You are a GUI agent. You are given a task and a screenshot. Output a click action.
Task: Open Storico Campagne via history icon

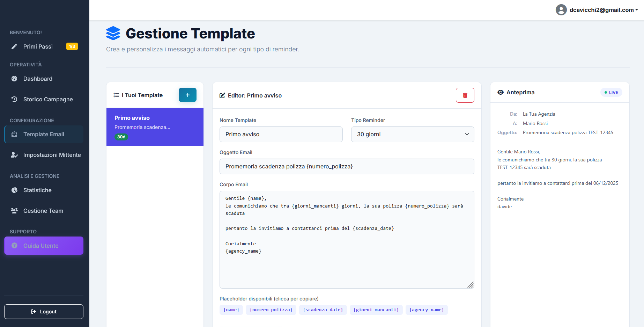tap(14, 99)
